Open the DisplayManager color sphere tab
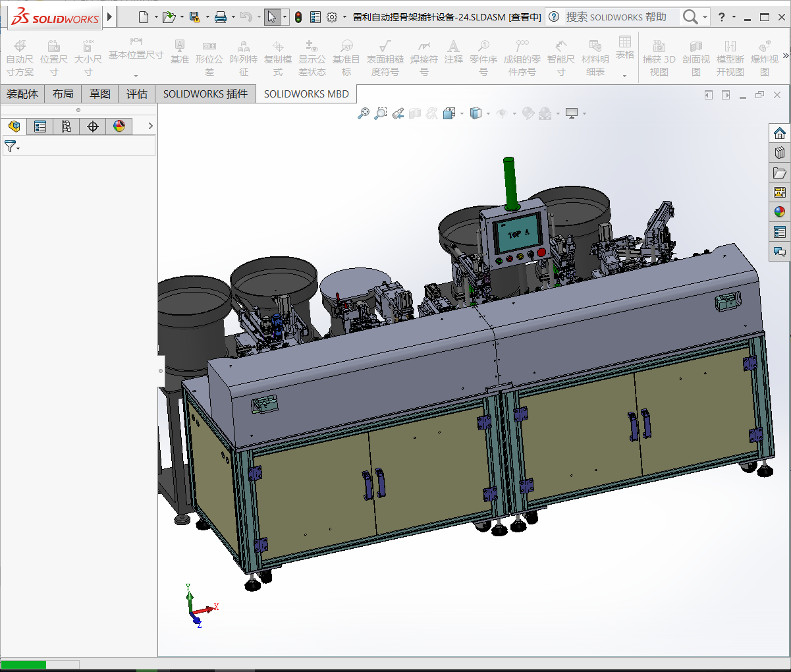This screenshot has height=672, width=791. [119, 126]
